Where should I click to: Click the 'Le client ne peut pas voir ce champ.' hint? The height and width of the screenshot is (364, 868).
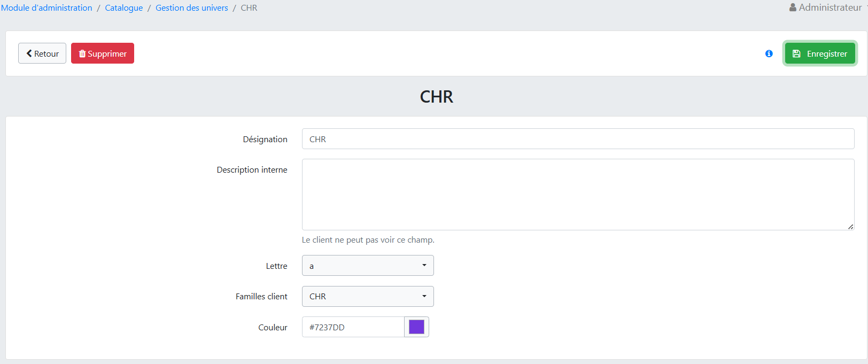pyautogui.click(x=368, y=240)
